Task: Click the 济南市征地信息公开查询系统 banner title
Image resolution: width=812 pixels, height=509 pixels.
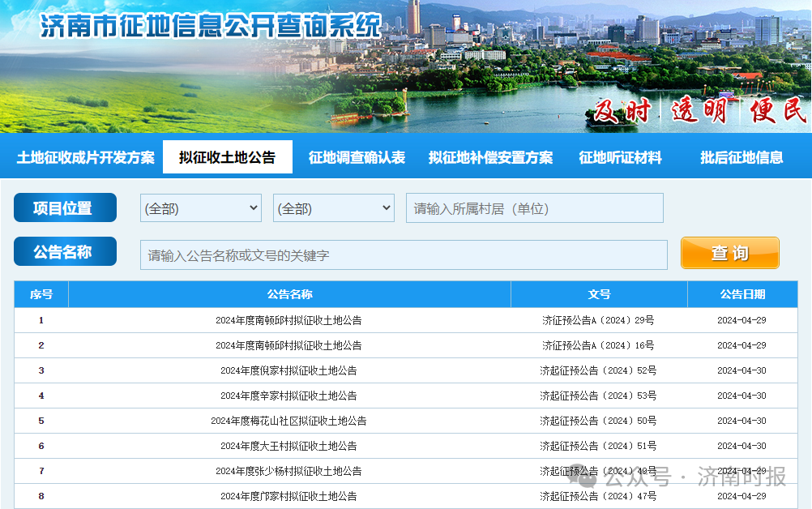Action: tap(207, 27)
